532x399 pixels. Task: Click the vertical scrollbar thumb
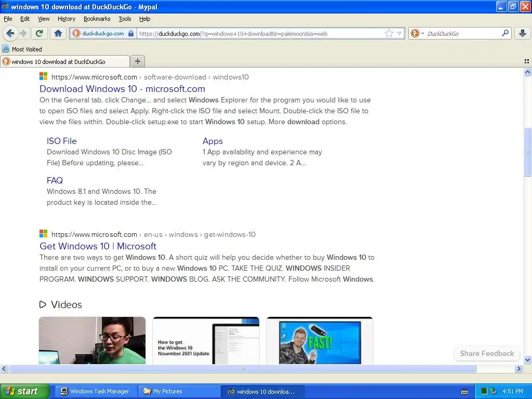pos(527,152)
